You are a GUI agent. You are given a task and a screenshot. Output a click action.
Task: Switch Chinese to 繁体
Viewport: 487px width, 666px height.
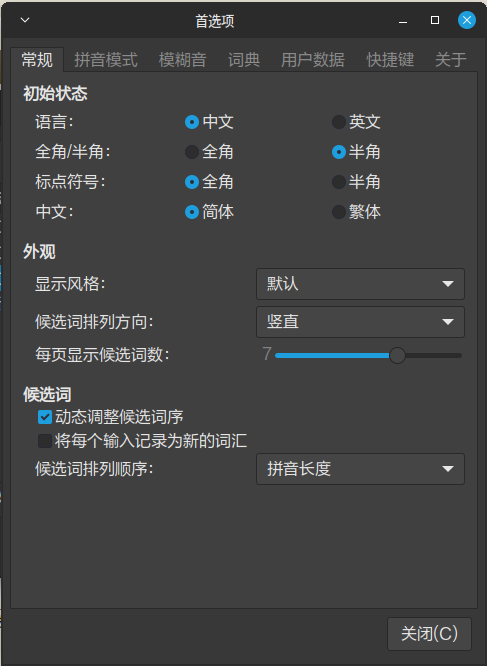tap(339, 212)
